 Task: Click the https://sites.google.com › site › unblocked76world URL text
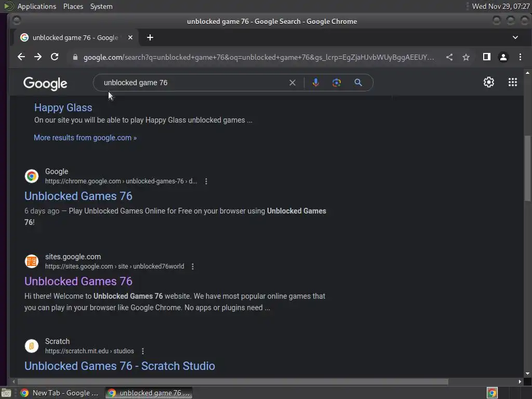coord(114,267)
